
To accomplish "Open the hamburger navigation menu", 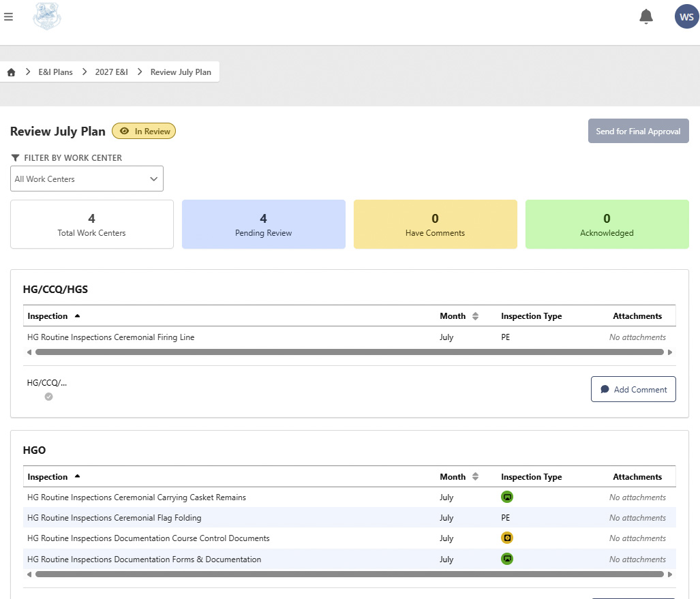I will click(8, 17).
